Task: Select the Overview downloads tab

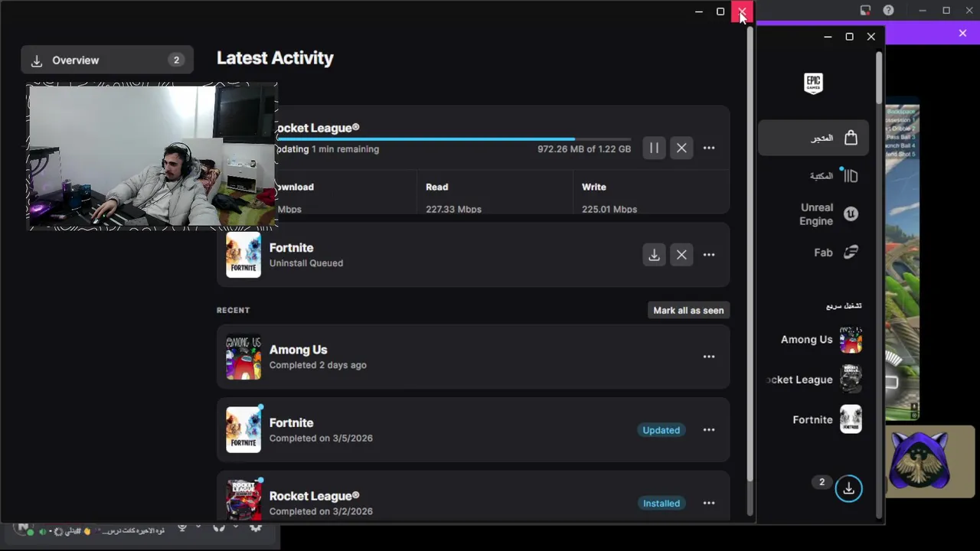Action: pos(107,60)
